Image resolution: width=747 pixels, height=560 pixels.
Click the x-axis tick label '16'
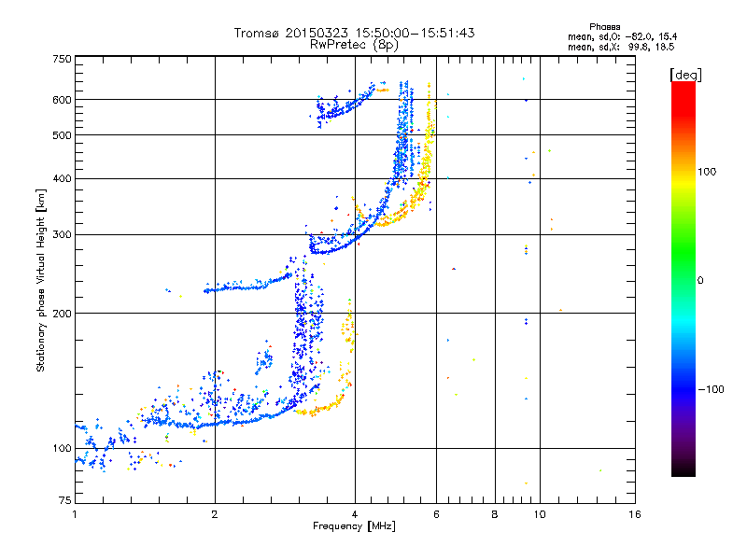635,514
